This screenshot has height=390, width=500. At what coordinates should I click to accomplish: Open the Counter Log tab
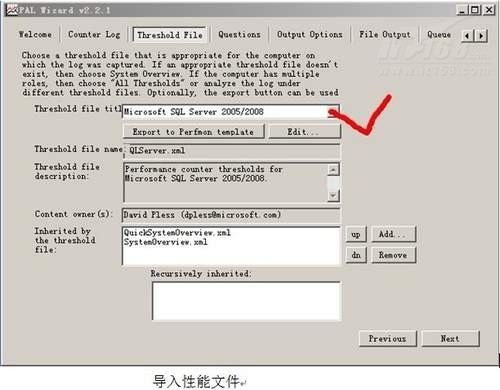coord(94,34)
